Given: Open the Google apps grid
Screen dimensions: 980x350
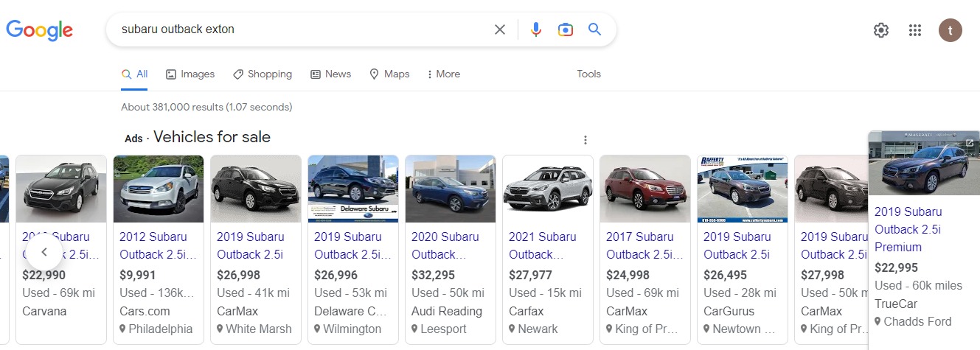Looking at the screenshot, I should tap(915, 30).
